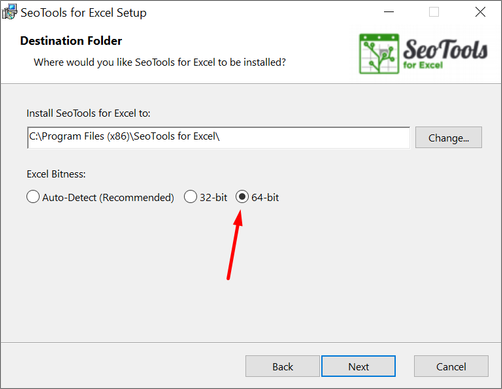502x389 pixels.
Task: Click the installer icon in title bar
Action: click(9, 12)
